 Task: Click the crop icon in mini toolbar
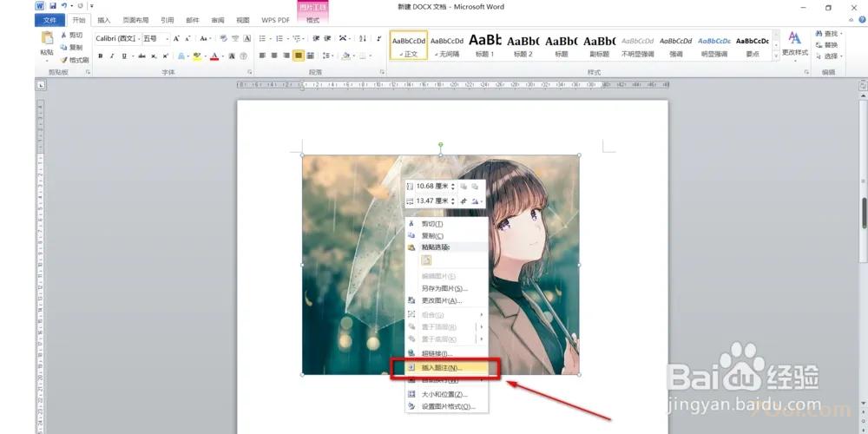464,201
